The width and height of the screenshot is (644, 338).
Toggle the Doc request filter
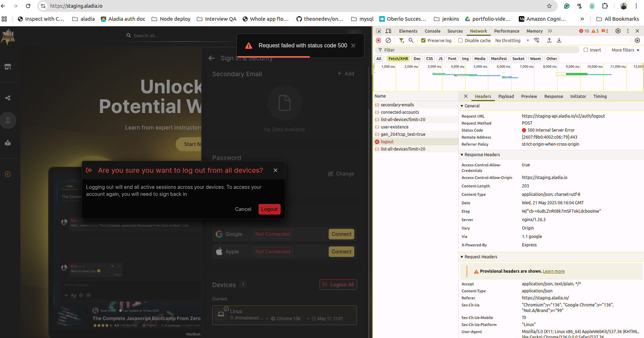click(x=417, y=59)
